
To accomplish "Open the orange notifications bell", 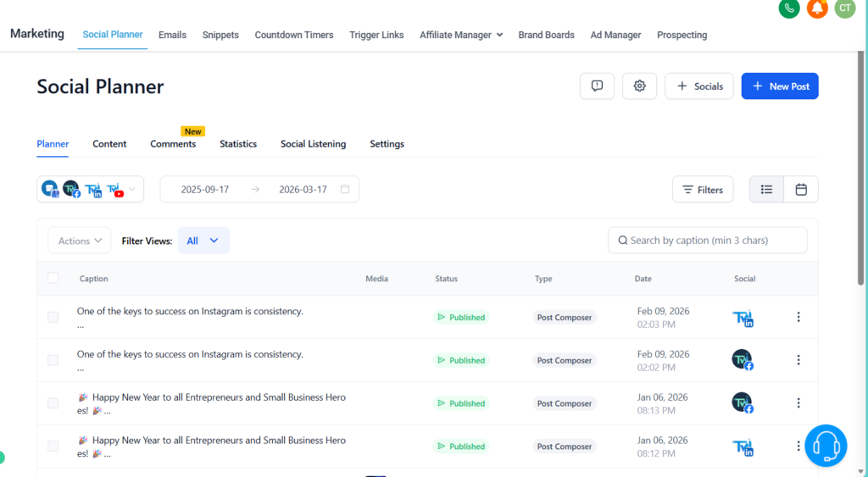I will point(817,8).
